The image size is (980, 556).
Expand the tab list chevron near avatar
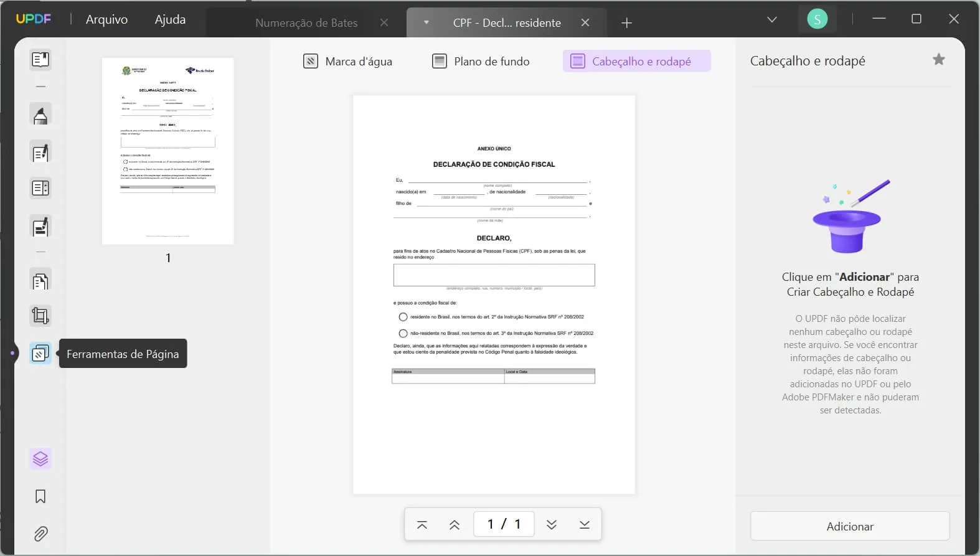(772, 19)
